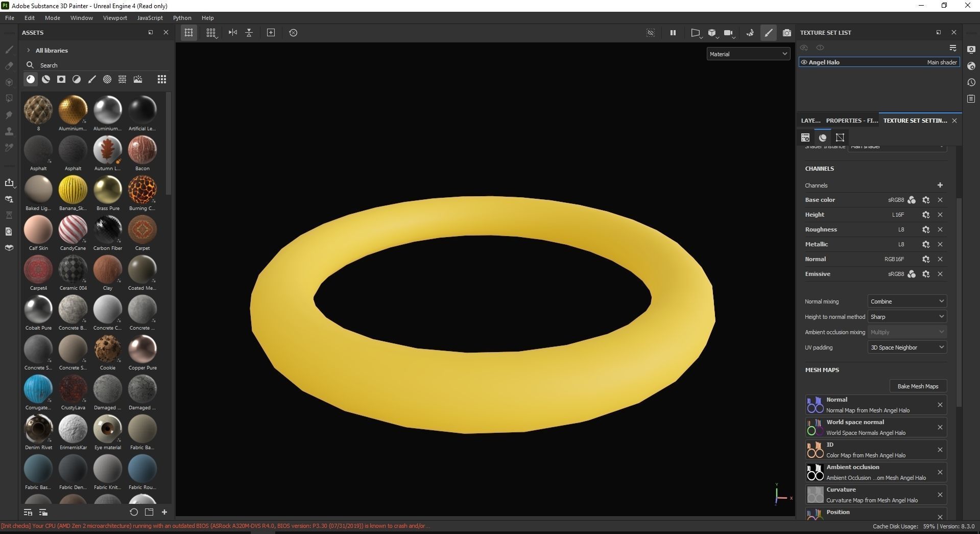Filter assets by Alphas category
This screenshot has height=534, width=980.
(x=107, y=79)
